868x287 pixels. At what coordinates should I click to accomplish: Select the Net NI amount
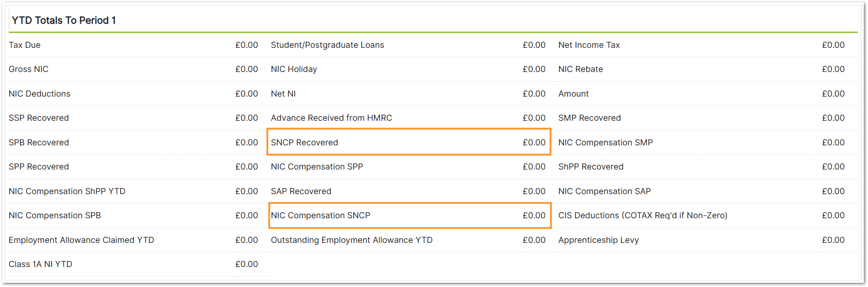click(x=534, y=94)
